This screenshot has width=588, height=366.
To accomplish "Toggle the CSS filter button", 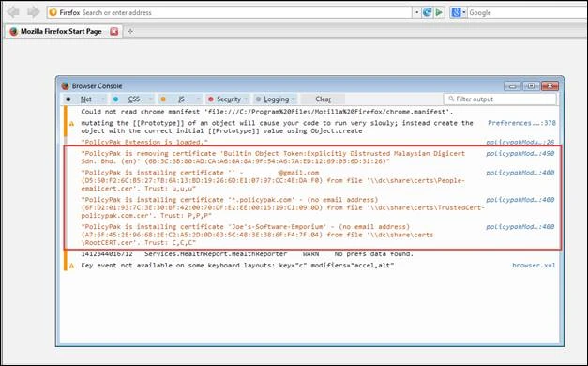I will pyautogui.click(x=133, y=99).
